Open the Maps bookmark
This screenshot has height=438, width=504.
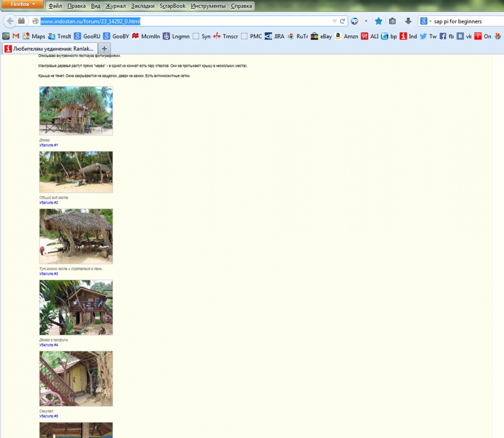[33, 37]
